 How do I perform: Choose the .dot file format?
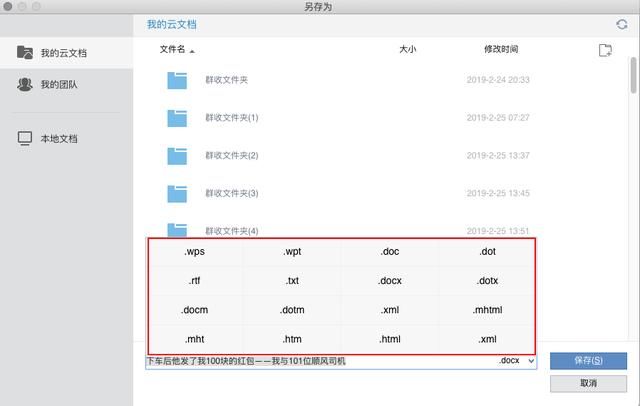pyautogui.click(x=488, y=251)
